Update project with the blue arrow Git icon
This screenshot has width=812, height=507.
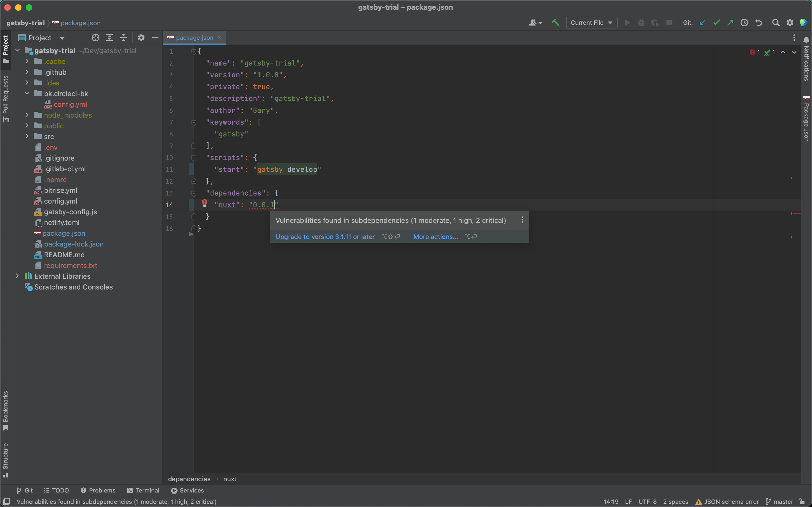pyautogui.click(x=702, y=23)
